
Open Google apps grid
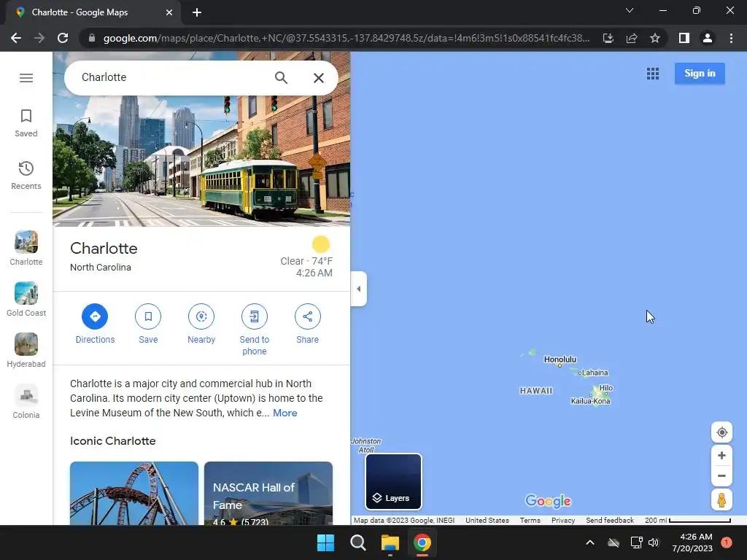coord(653,74)
